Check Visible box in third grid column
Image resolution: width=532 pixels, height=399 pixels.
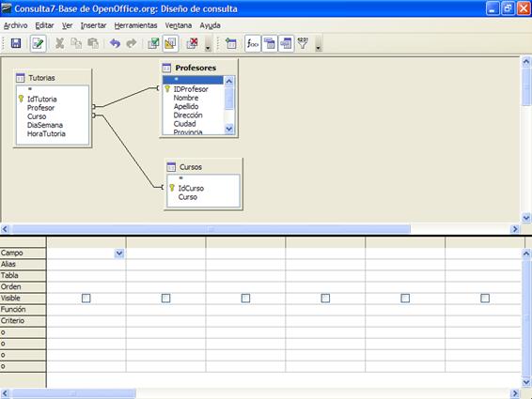(x=245, y=298)
